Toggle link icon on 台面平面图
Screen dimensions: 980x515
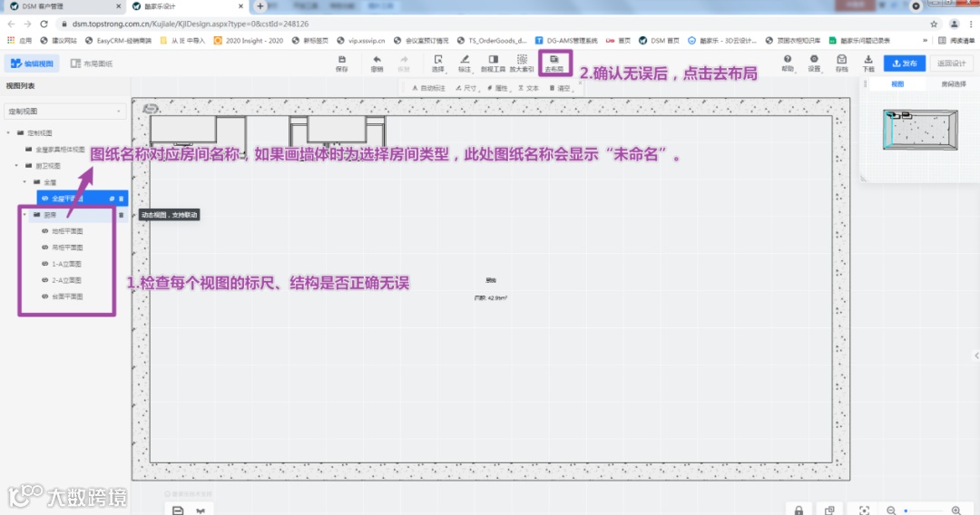click(45, 296)
